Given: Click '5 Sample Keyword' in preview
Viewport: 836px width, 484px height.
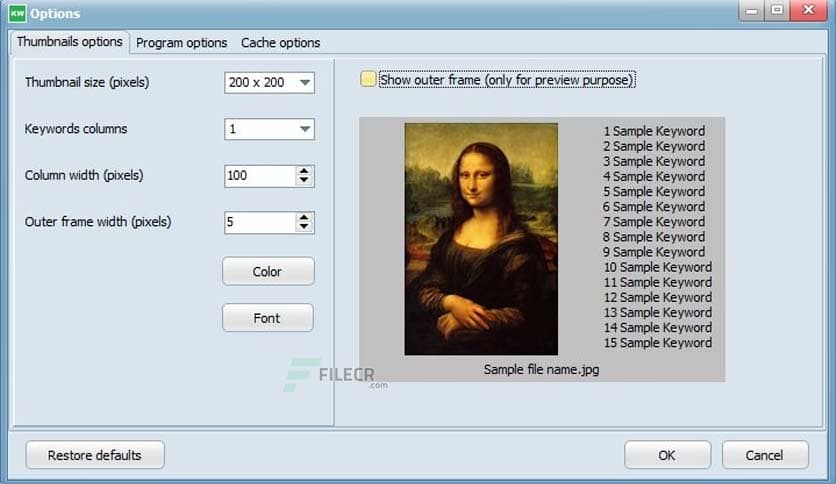Looking at the screenshot, I should point(654,191).
